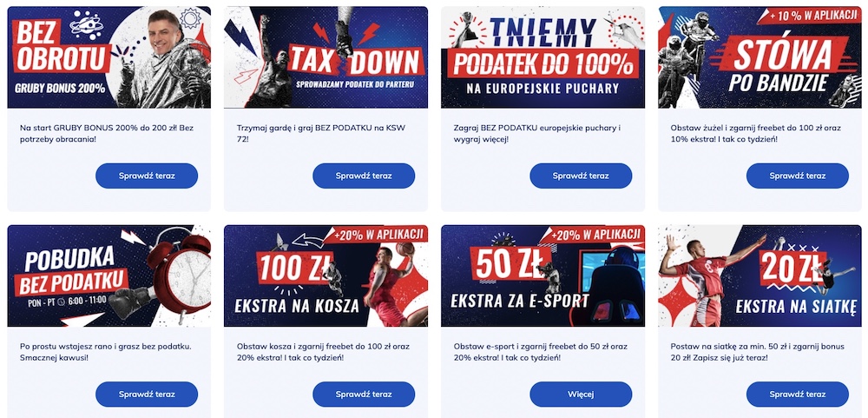The height and width of the screenshot is (418, 868).
Task: Open the Bez Obrotu bonus banner
Action: click(x=109, y=57)
